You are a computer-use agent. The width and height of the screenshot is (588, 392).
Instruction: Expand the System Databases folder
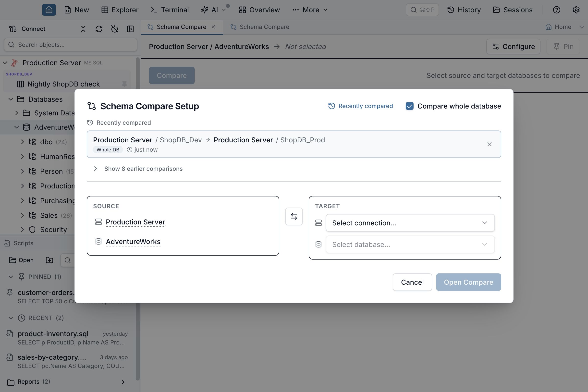(17, 113)
